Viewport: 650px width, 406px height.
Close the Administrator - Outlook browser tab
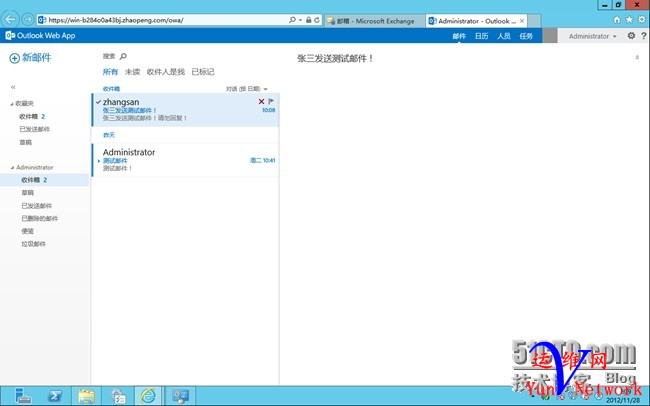click(x=522, y=21)
